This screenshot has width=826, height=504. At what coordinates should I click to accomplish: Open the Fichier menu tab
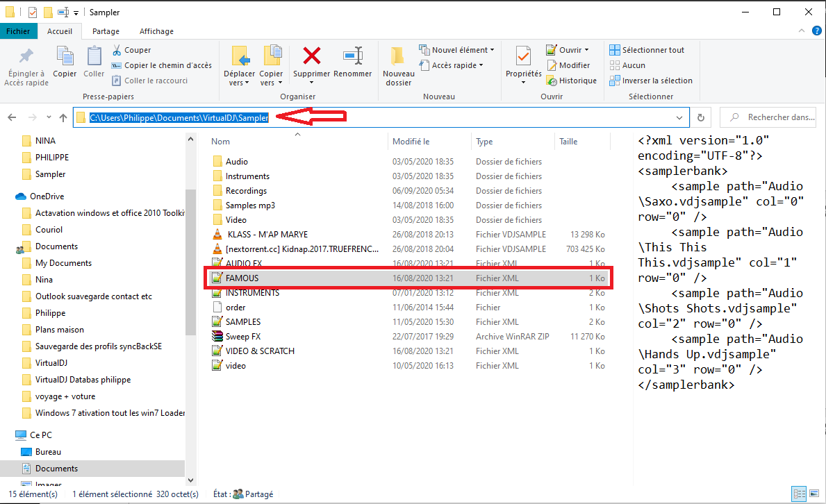18,31
